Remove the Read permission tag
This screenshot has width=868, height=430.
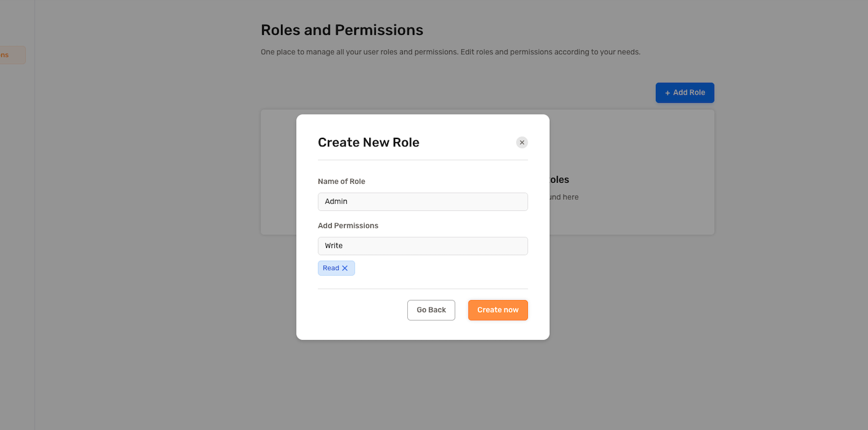tap(345, 268)
